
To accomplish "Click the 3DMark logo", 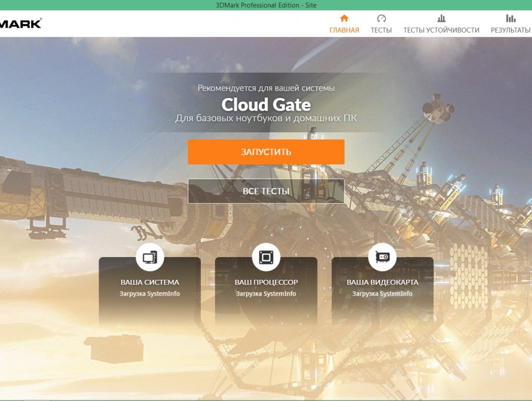I will click(21, 23).
